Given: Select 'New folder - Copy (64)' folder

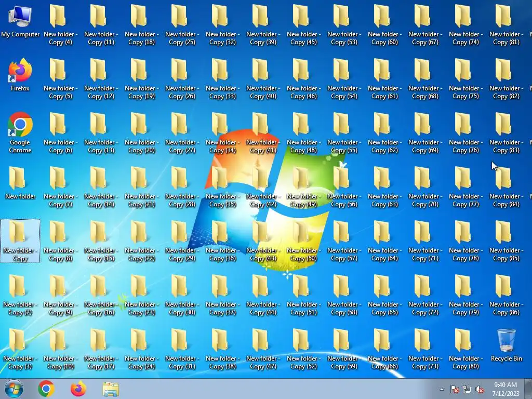Looking at the screenshot, I should 384,241.
